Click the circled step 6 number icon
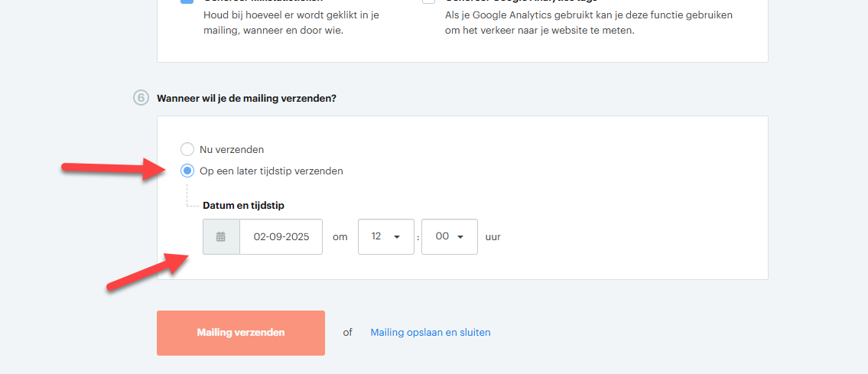This screenshot has height=374, width=868. click(141, 98)
